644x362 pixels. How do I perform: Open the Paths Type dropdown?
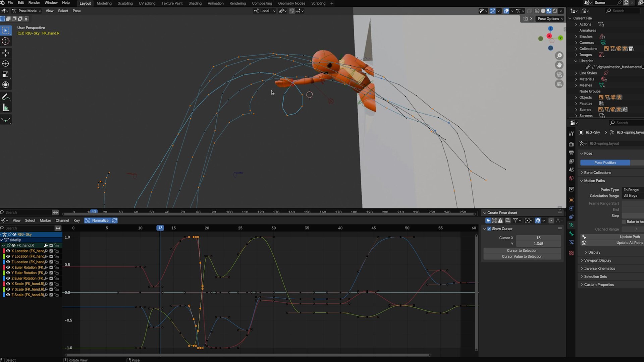click(x=632, y=190)
